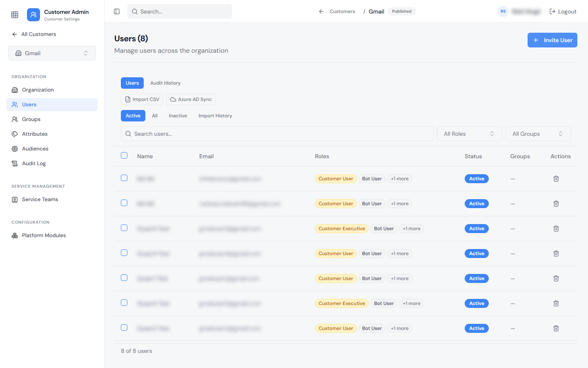Open Platform Modules under Configuration
Image resolution: width=588 pixels, height=368 pixels.
52,236
